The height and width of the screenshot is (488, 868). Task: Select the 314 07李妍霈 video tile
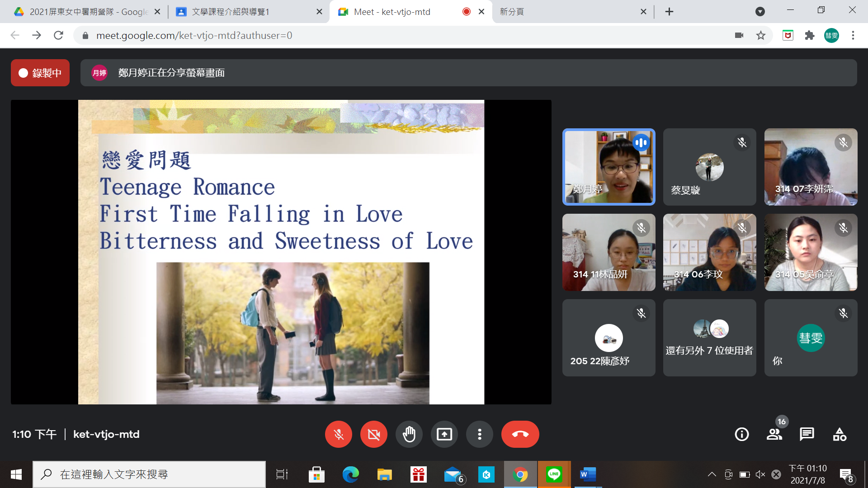(x=811, y=167)
